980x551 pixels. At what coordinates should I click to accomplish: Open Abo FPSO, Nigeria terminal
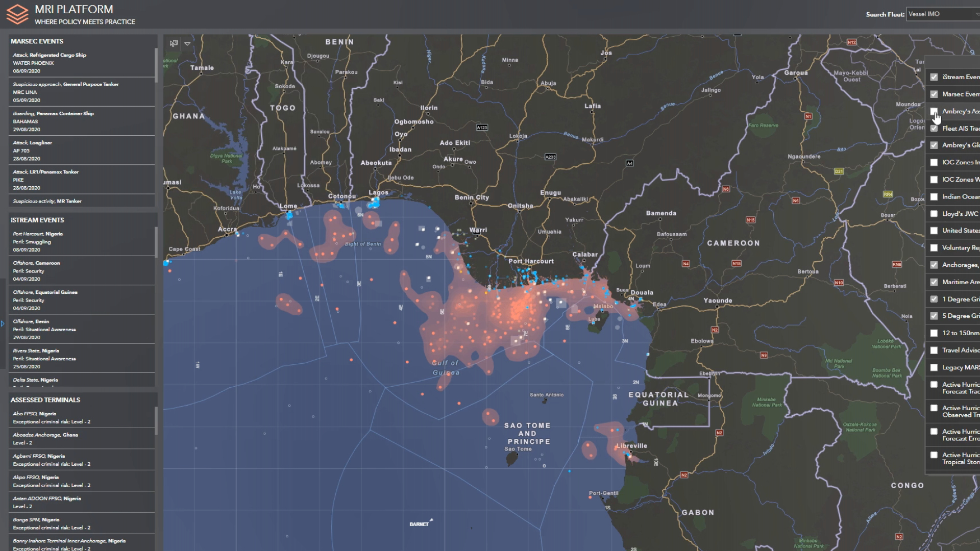(81, 417)
